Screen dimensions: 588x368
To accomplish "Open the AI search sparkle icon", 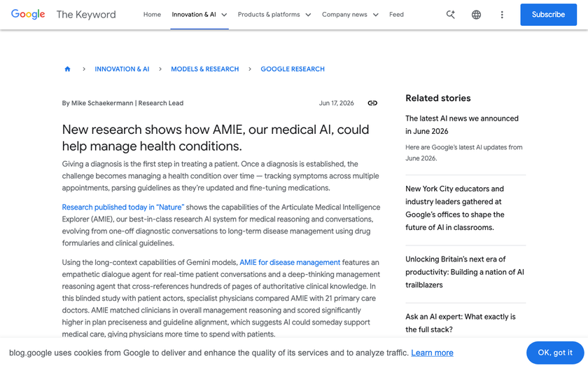I will click(x=450, y=15).
